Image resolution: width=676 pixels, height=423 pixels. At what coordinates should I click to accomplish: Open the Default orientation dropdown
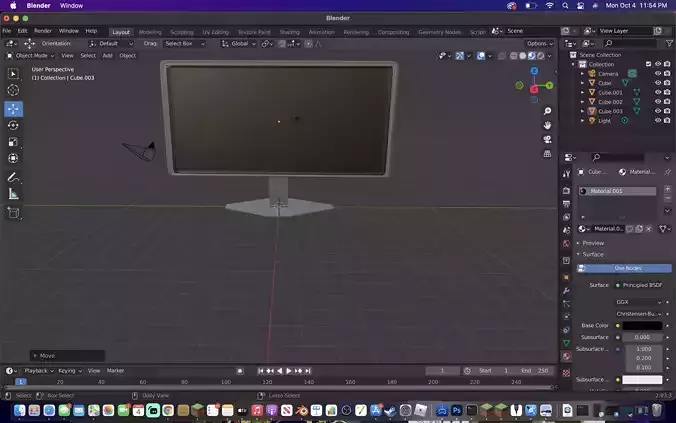(110, 44)
